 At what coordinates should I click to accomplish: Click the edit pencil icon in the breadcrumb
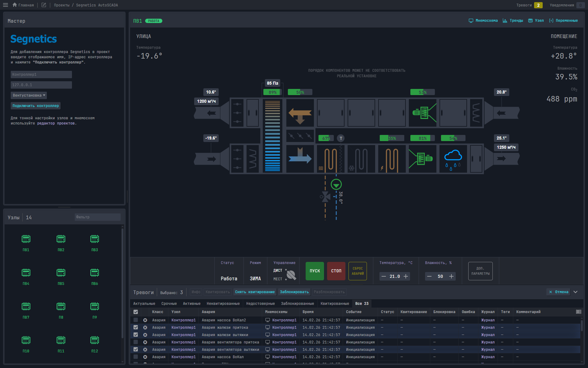click(44, 5)
